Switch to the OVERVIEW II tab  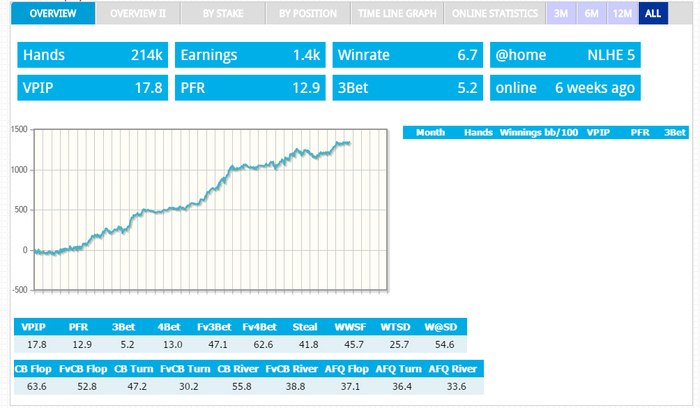(138, 13)
